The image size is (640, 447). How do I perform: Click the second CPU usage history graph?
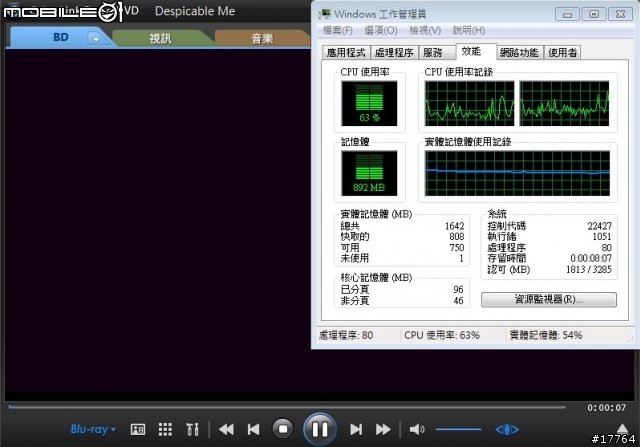click(564, 103)
